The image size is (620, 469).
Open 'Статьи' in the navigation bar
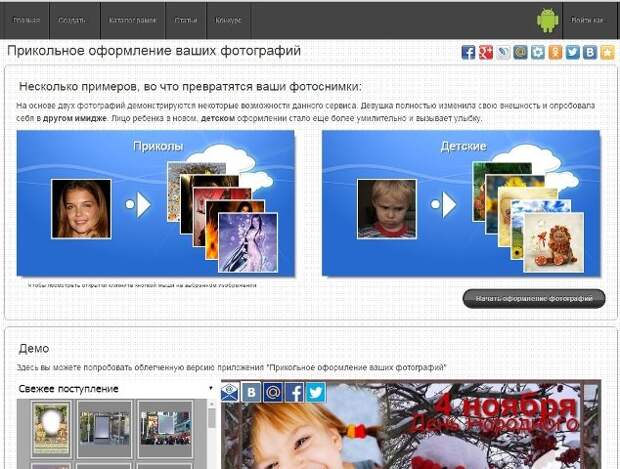183,20
